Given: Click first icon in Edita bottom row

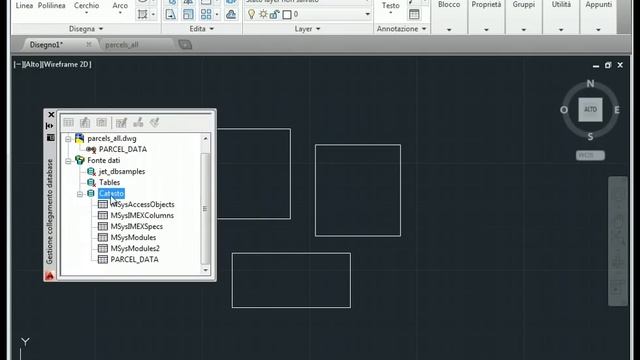Looking at the screenshot, I should (171, 14).
